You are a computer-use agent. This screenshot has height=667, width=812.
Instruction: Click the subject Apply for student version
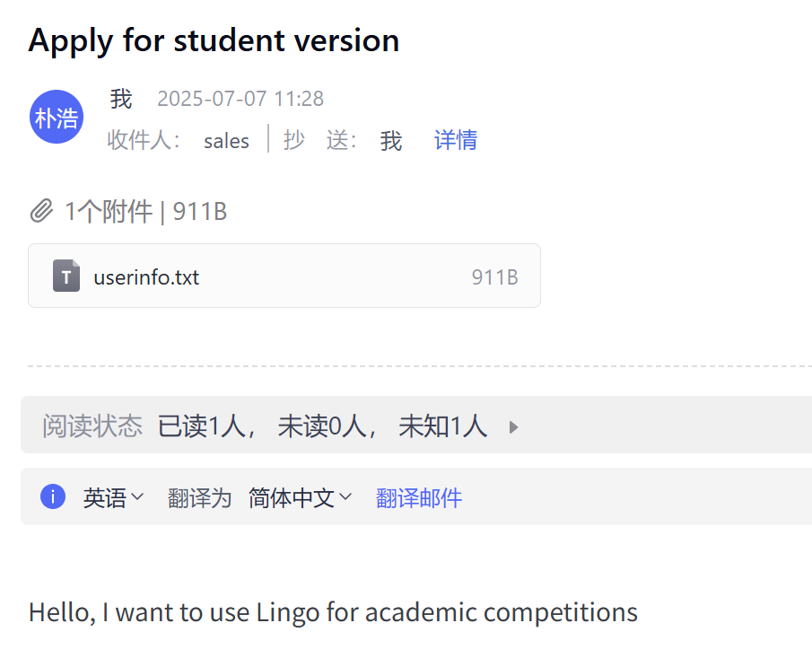click(x=214, y=40)
